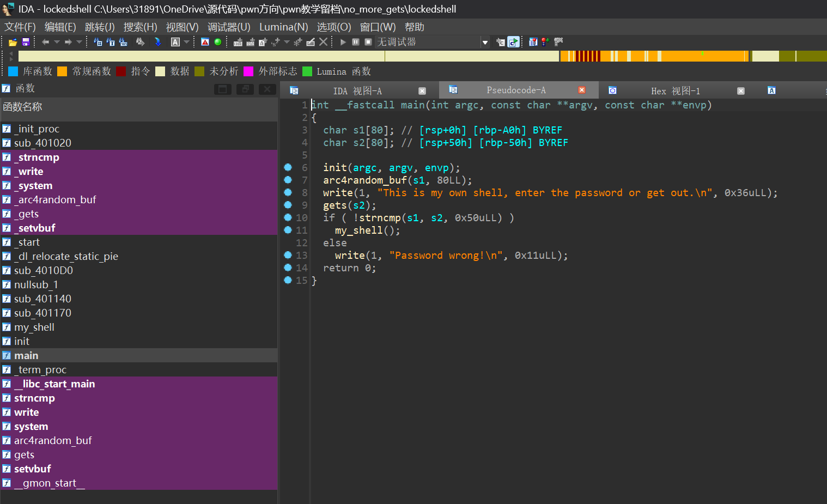Click the Hex view tab icon
Viewport: 827px width, 504px height.
click(x=612, y=90)
